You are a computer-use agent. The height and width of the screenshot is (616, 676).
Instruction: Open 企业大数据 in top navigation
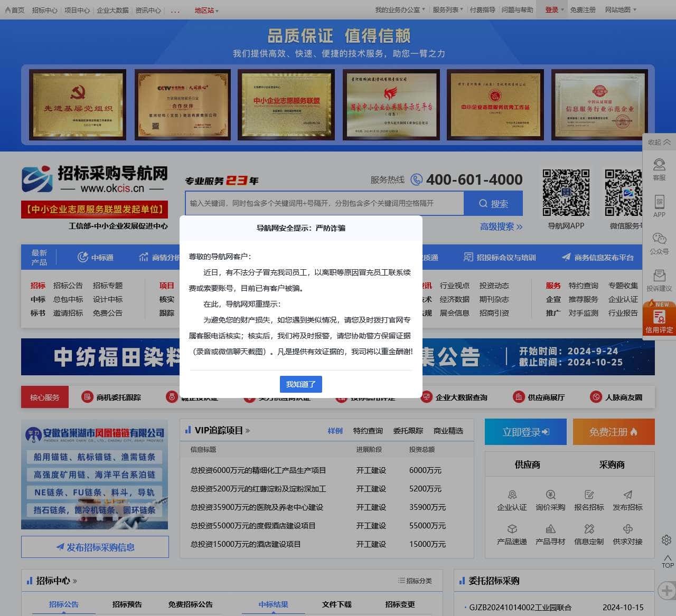coord(112,10)
